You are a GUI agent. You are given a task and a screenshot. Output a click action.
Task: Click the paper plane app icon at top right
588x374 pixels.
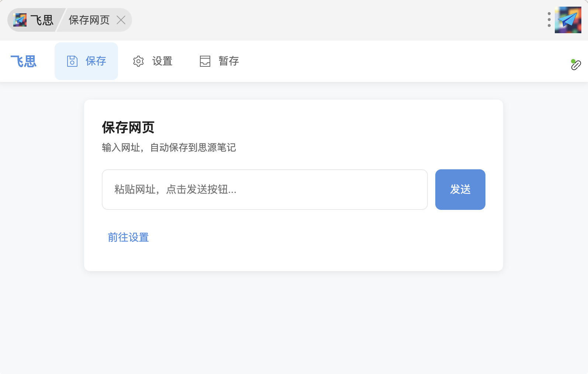pyautogui.click(x=568, y=20)
